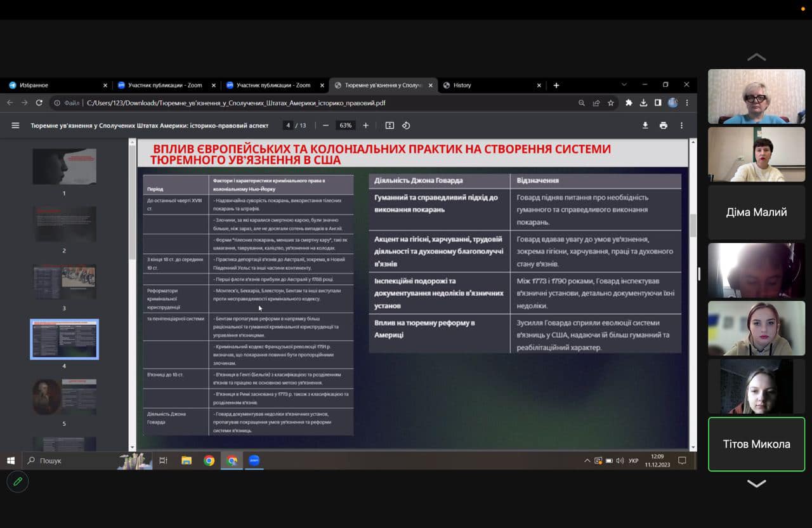Toggle Chrome side panel
812x528 pixels.
[658, 103]
